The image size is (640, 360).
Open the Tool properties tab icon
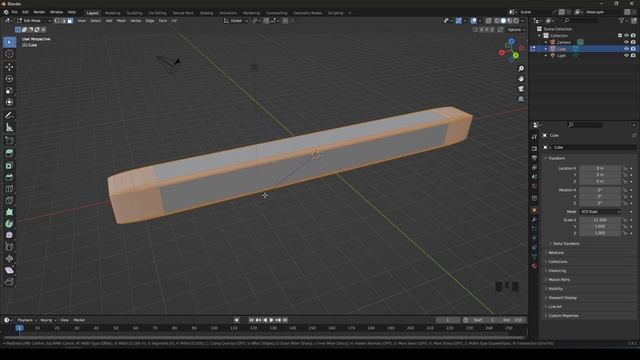[x=534, y=137]
